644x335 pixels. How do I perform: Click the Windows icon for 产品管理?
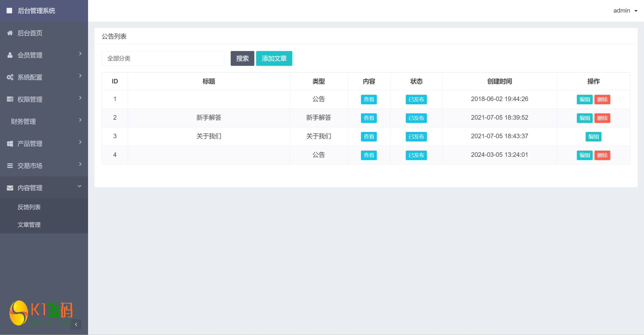[10, 144]
